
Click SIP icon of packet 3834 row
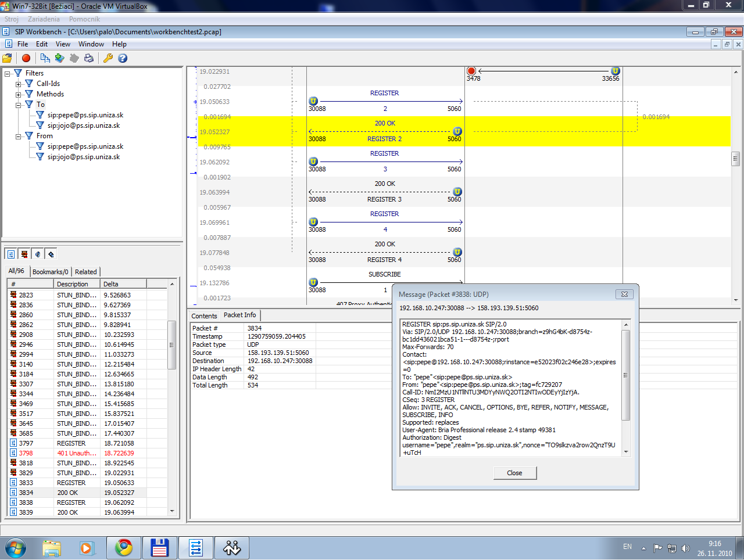tap(13, 493)
